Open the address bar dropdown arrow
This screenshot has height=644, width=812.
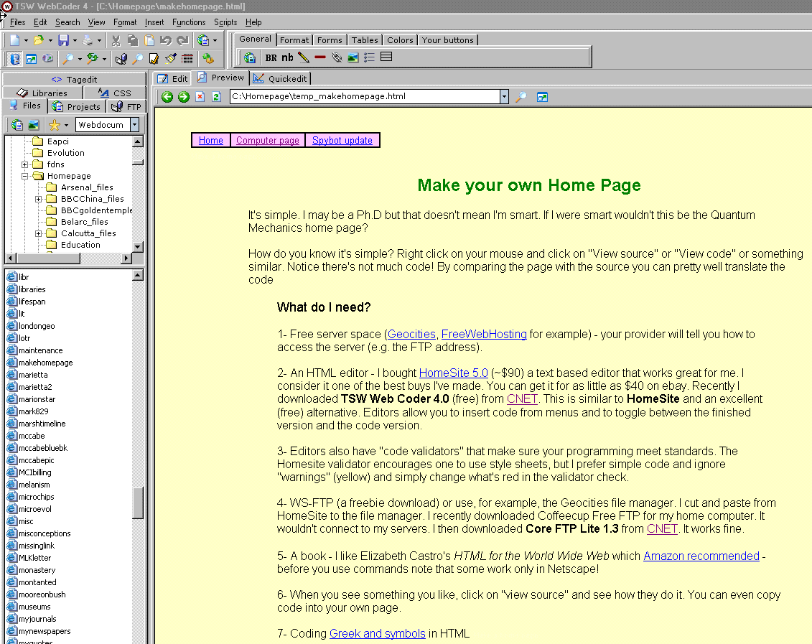(504, 97)
